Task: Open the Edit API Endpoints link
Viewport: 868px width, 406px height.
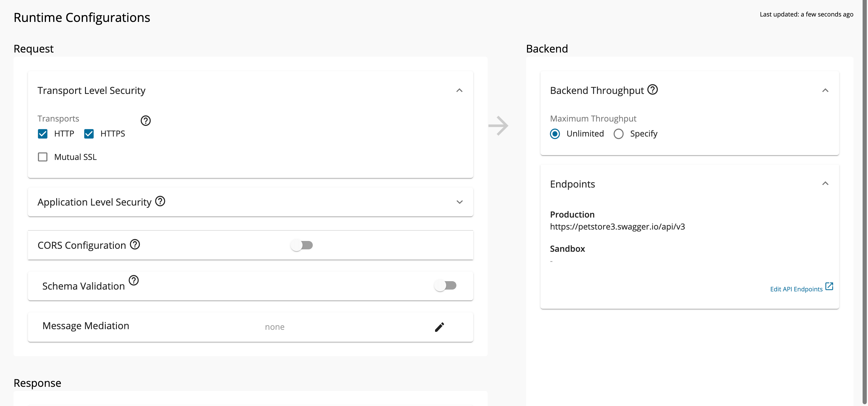Action: pos(796,289)
